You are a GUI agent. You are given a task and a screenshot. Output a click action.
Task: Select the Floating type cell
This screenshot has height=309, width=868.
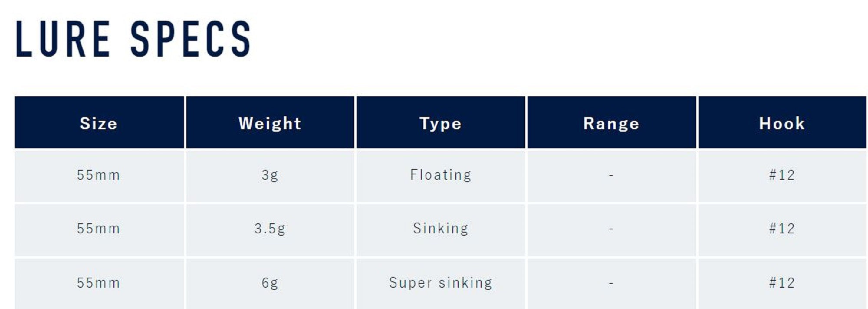[441, 175]
